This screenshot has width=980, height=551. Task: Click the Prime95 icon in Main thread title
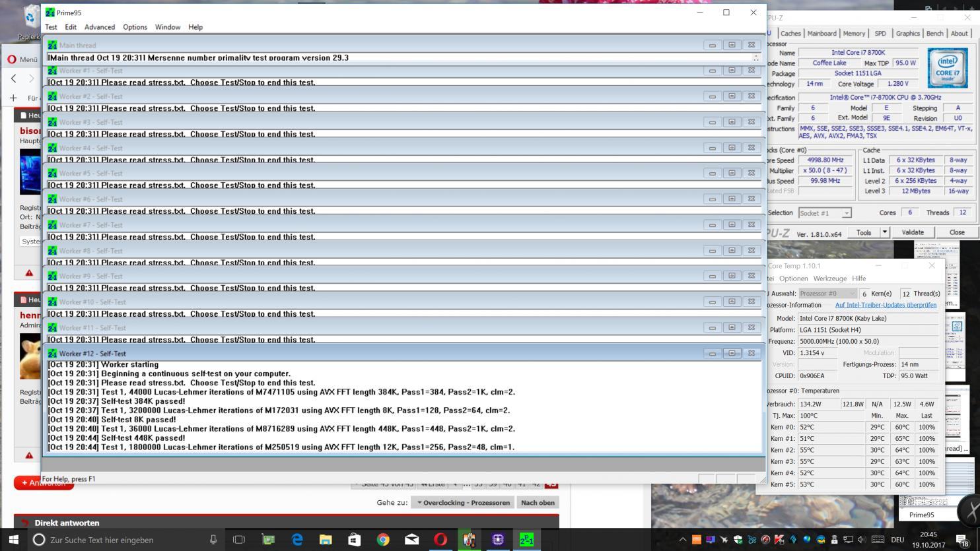click(52, 46)
